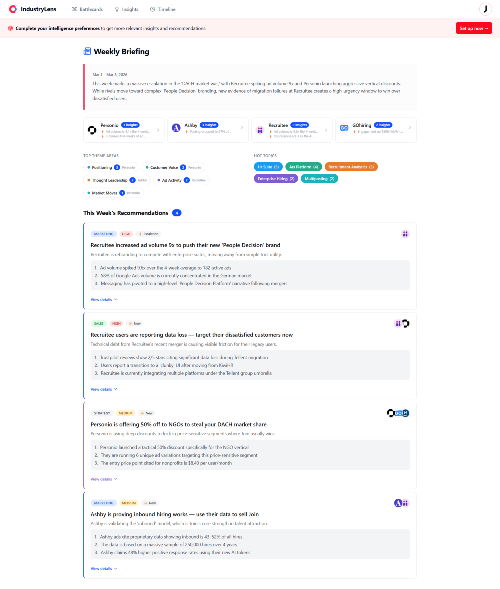Expand View details under data loss recommendation
Image resolution: width=500 pixels, height=589 pixels.
104,389
